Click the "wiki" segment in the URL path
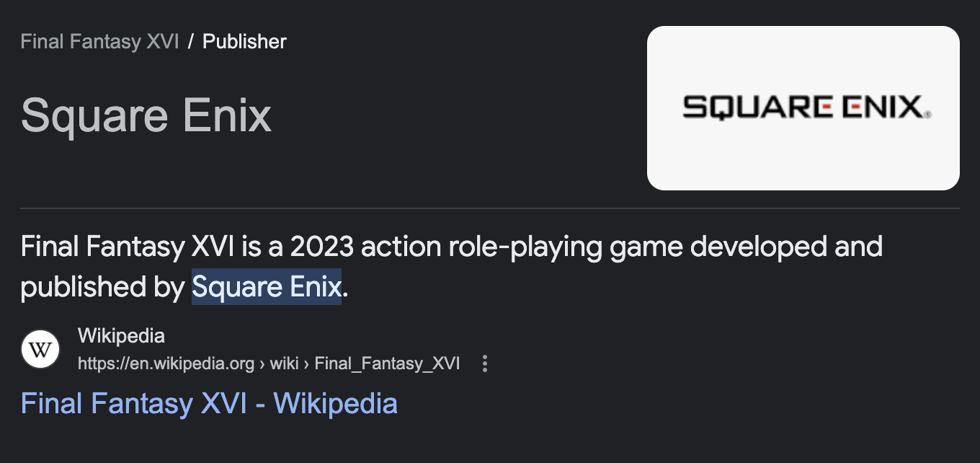The height and width of the screenshot is (463, 980). [x=284, y=363]
